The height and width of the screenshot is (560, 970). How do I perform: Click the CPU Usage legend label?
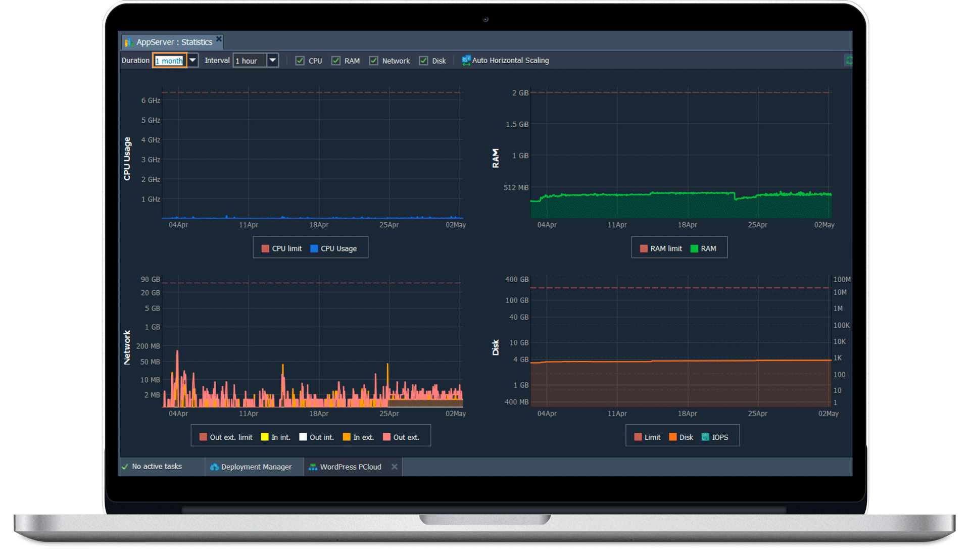(x=338, y=248)
